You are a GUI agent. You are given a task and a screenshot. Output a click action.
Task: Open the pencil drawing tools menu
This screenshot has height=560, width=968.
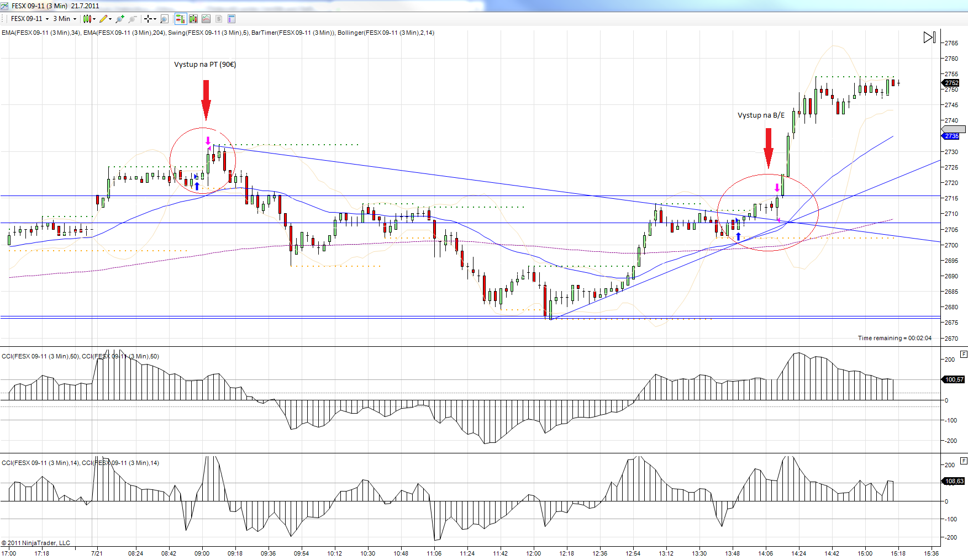coord(105,19)
